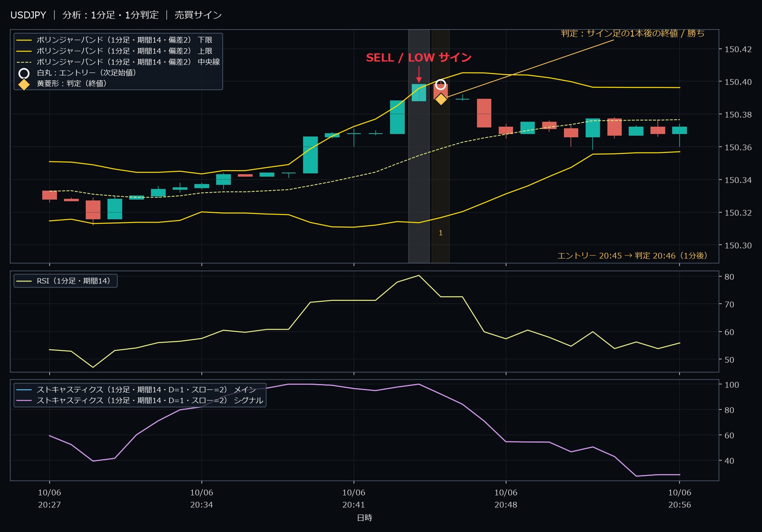Click the 売買サイン title text
Image resolution: width=762 pixels, height=532 pixels.
click(198, 15)
